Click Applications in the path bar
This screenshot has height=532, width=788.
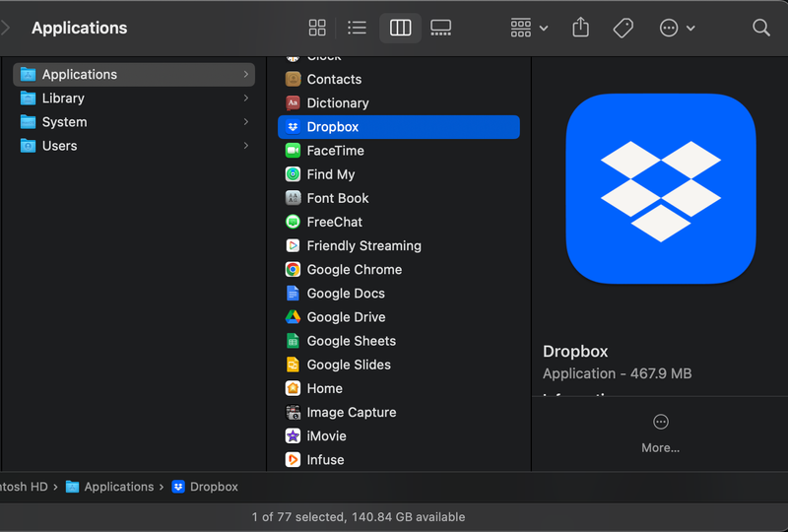point(118,487)
